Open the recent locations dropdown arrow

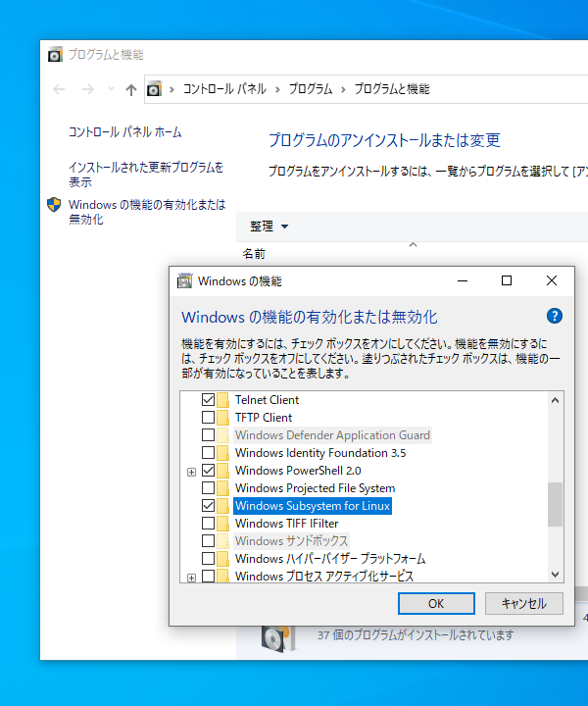point(111,89)
